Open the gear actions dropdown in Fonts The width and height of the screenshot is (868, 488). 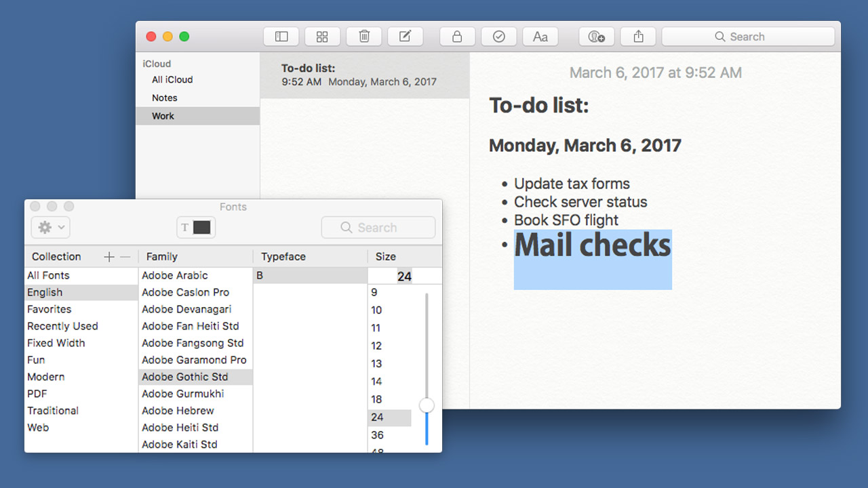[x=50, y=227]
